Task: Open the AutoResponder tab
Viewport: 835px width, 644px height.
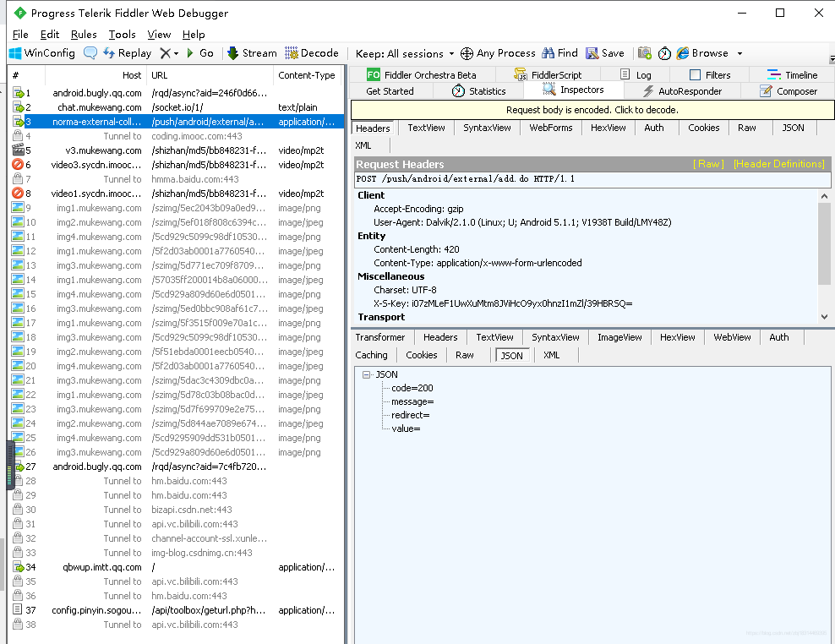Action: pyautogui.click(x=682, y=91)
